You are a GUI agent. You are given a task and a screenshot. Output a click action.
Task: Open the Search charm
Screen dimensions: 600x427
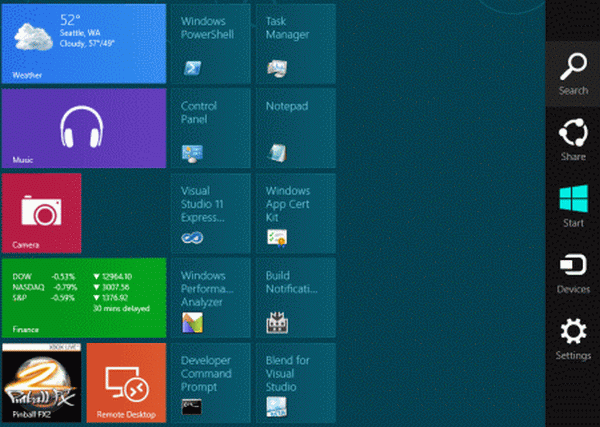573,74
